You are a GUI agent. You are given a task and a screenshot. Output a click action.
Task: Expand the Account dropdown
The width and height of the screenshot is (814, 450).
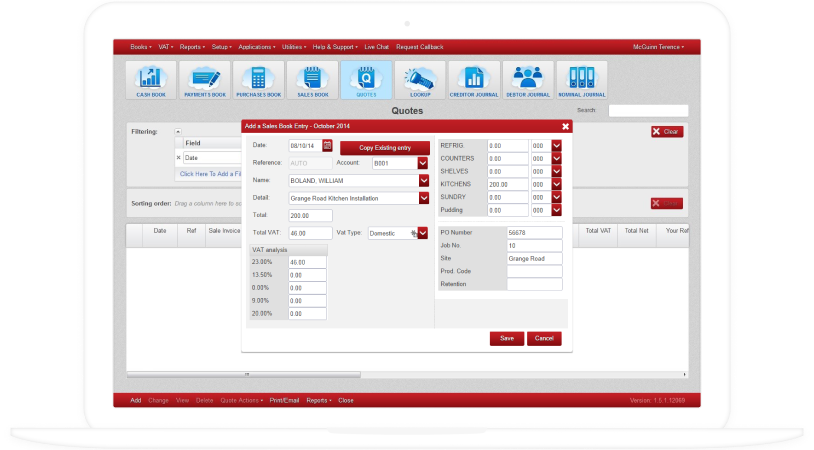(x=423, y=163)
